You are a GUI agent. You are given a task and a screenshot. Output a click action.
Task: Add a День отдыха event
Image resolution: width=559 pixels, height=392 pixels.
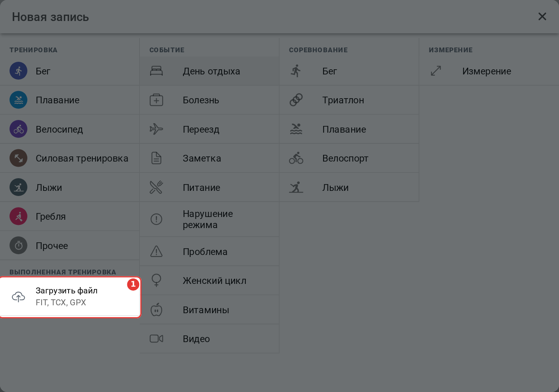(209, 71)
